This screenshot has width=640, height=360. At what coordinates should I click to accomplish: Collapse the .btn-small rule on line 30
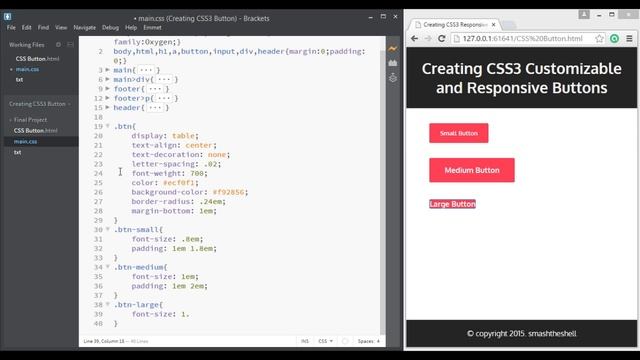coord(108,229)
